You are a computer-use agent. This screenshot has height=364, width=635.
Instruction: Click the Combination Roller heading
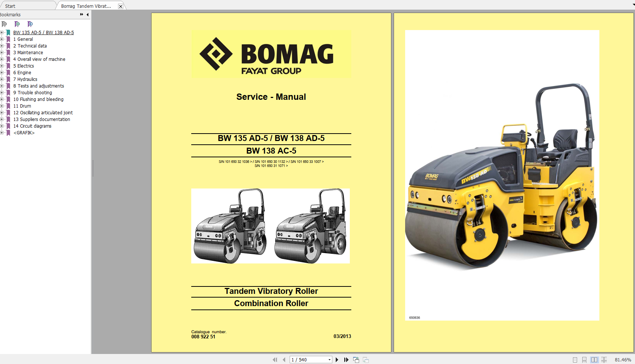pos(271,303)
